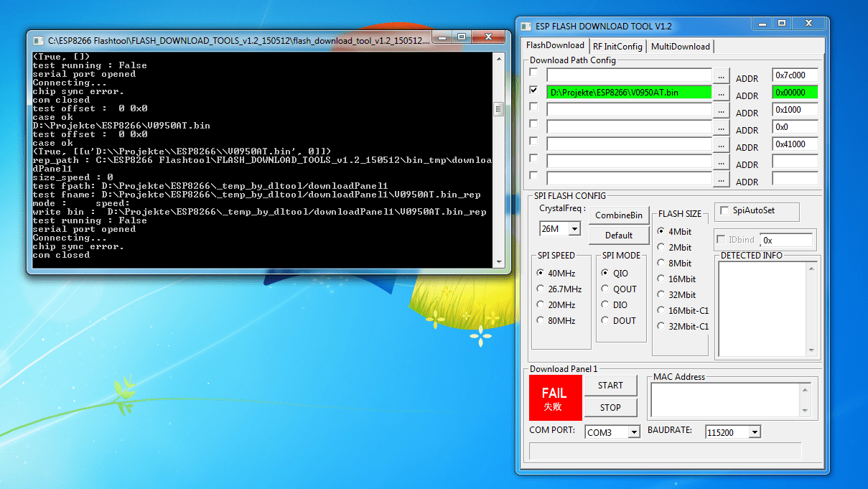This screenshot has height=489, width=868.
Task: Click the 0x41000 address field
Action: click(795, 144)
